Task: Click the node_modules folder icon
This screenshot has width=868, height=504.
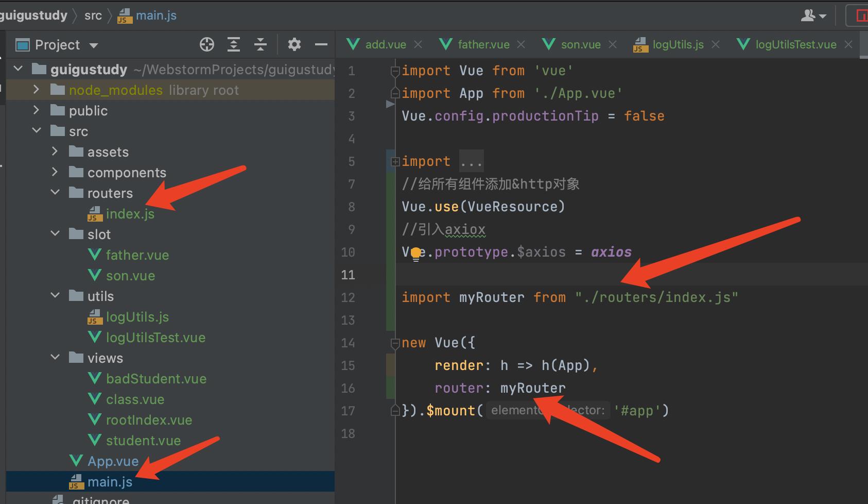Action: [58, 90]
